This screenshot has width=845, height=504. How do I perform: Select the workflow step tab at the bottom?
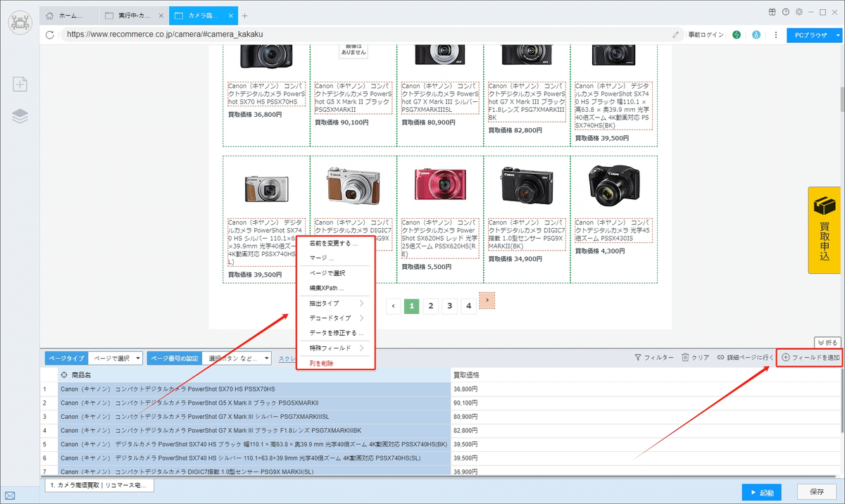click(99, 486)
